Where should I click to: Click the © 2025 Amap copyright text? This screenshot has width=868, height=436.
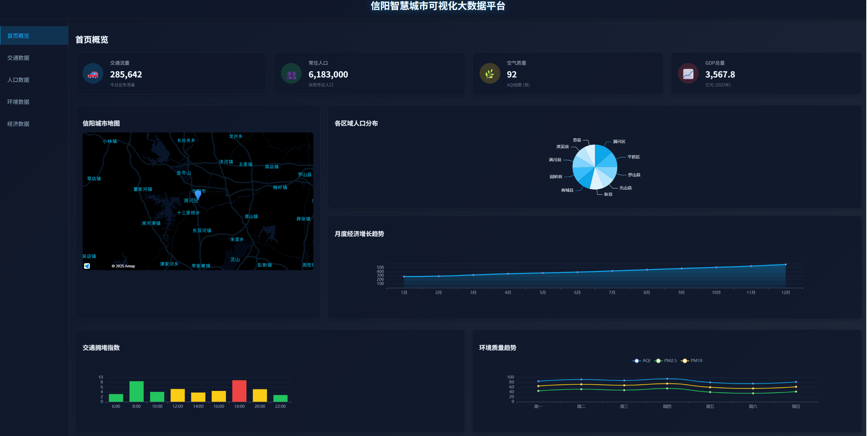click(x=123, y=266)
